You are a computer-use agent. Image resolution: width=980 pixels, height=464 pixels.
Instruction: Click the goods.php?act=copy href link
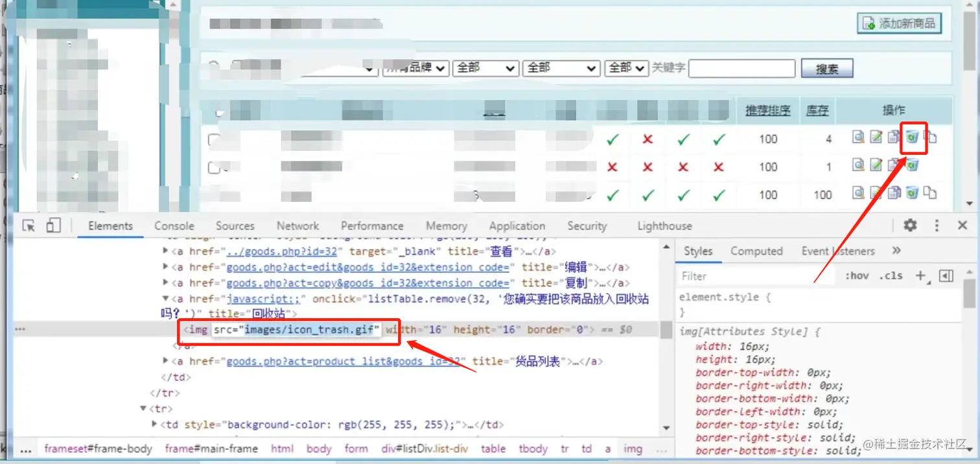[x=369, y=283]
